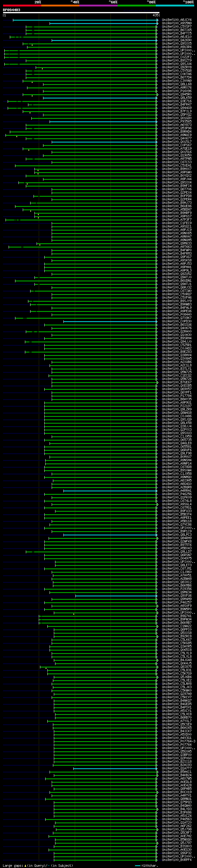
Task: Select hit UniRef100_C3VVN9
Action: [x=177, y=81]
